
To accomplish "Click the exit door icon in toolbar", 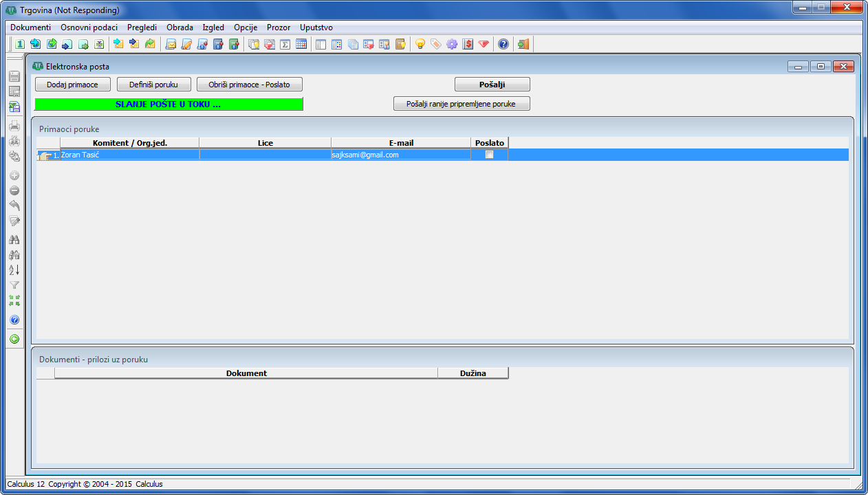I will (523, 44).
